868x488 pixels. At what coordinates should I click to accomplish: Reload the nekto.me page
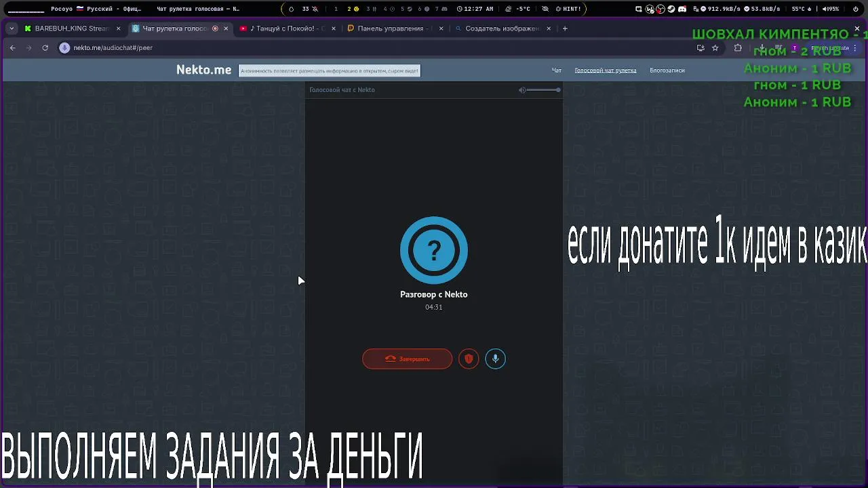coord(45,47)
